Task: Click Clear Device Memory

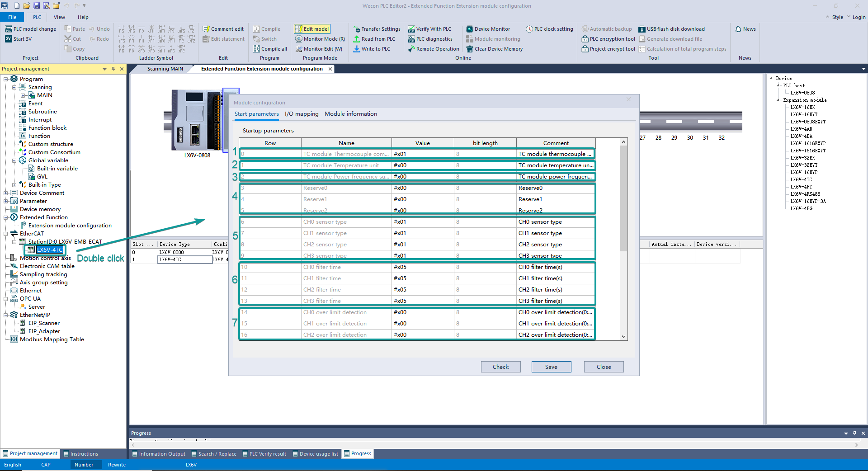Action: click(x=495, y=49)
